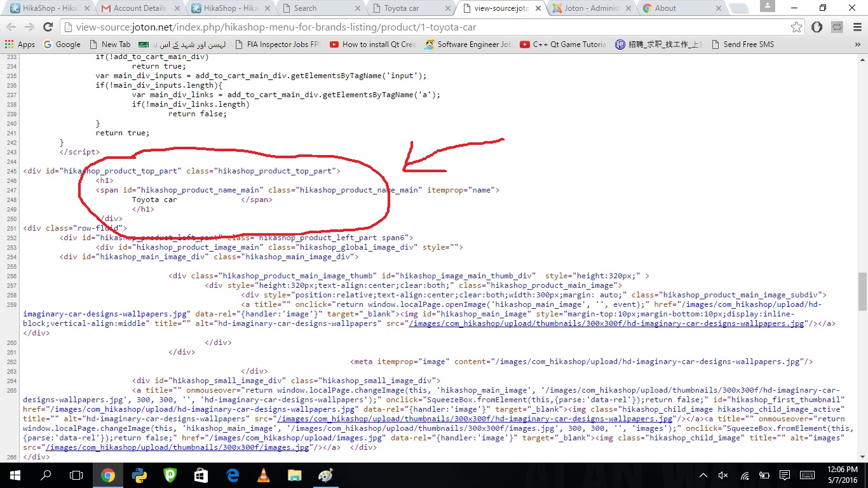Image resolution: width=868 pixels, height=488 pixels.
Task: Click the muted volume icon in the tray
Action: point(723,475)
